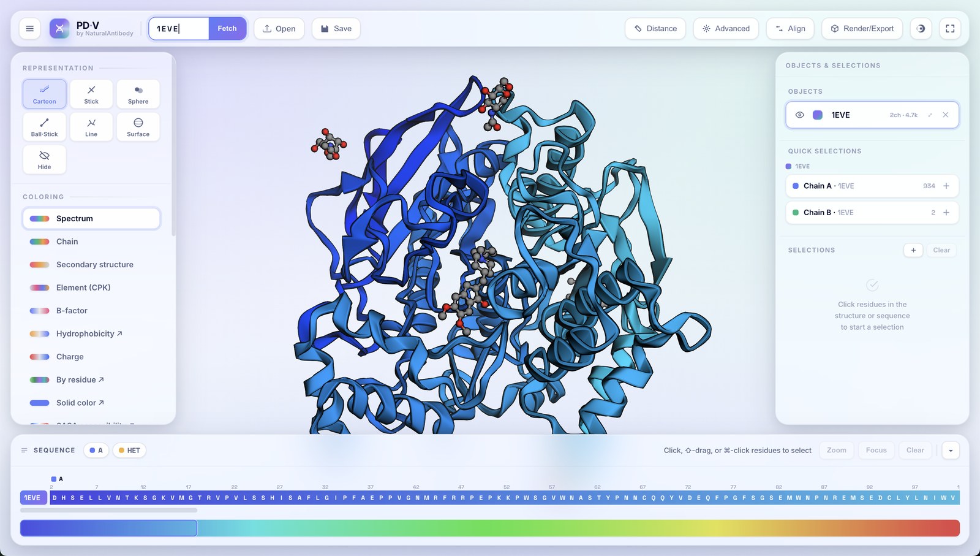Click Clear button in sequence panel

click(916, 451)
